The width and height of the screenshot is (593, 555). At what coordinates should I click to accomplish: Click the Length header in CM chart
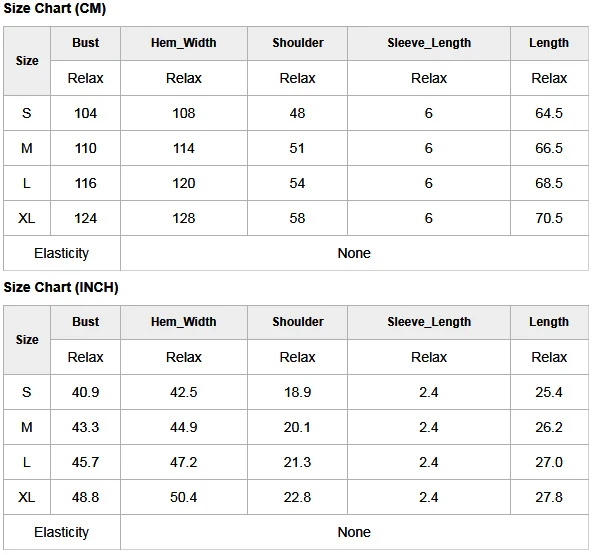549,43
